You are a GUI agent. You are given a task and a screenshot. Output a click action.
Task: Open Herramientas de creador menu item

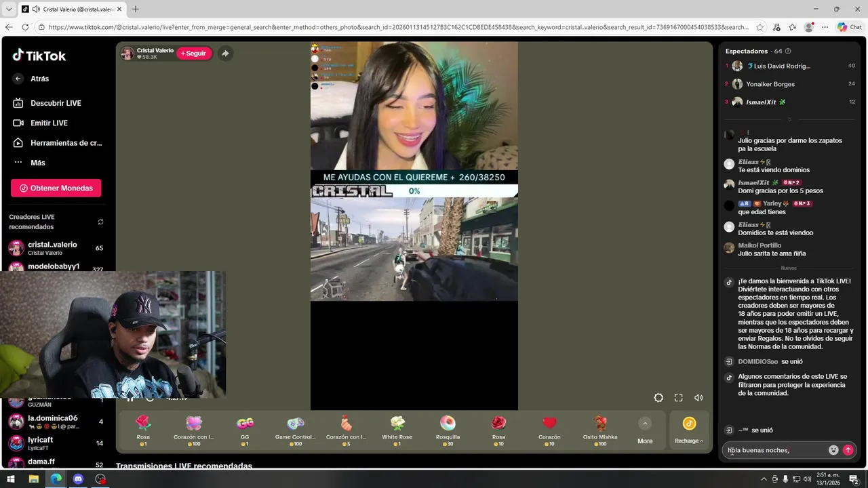point(56,143)
